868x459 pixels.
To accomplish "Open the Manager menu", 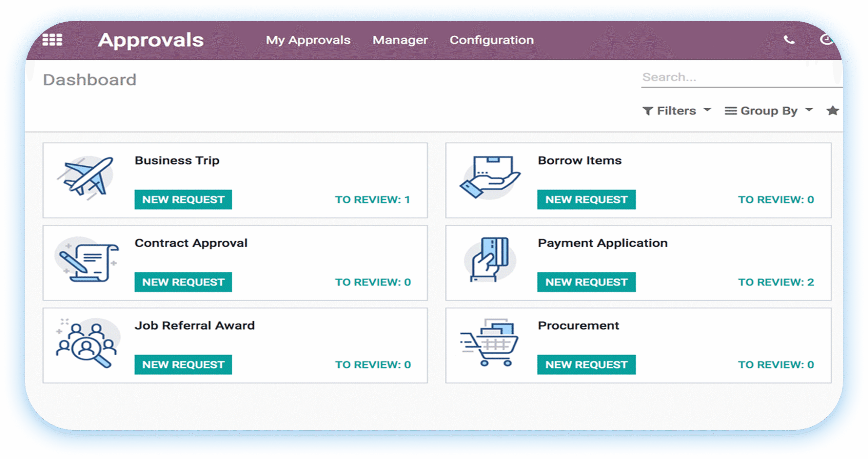I will point(400,40).
